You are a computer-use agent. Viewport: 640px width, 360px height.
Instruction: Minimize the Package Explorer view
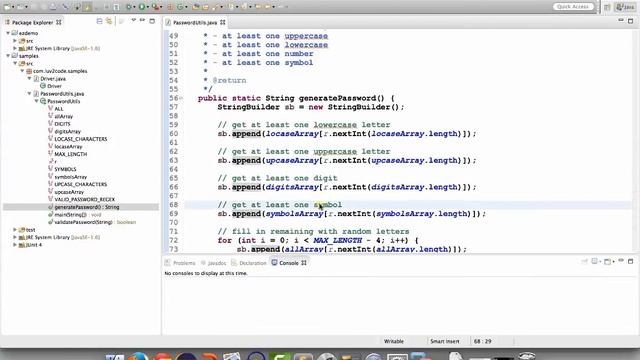(142, 20)
